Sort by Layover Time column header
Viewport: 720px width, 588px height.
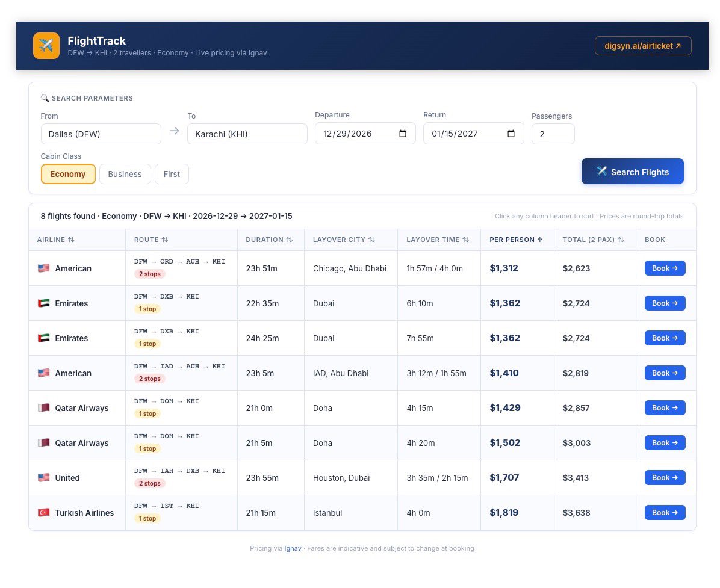tap(438, 240)
